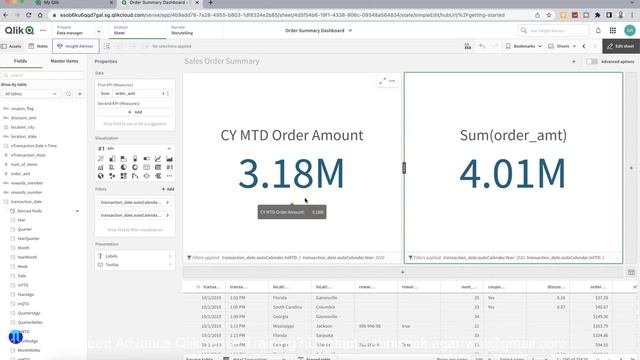Click the Qlik logo
Image resolution: width=640 pixels, height=360 pixels.
pos(19,30)
